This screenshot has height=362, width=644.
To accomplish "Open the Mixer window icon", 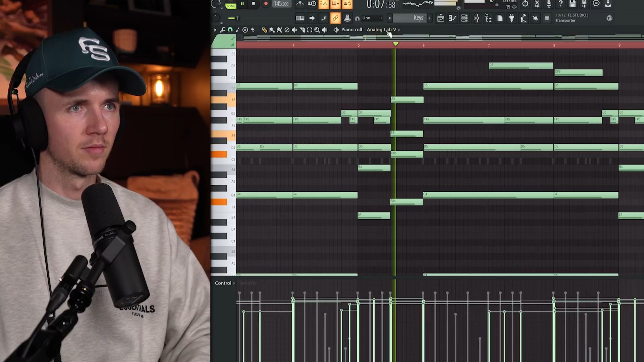I will [476, 18].
